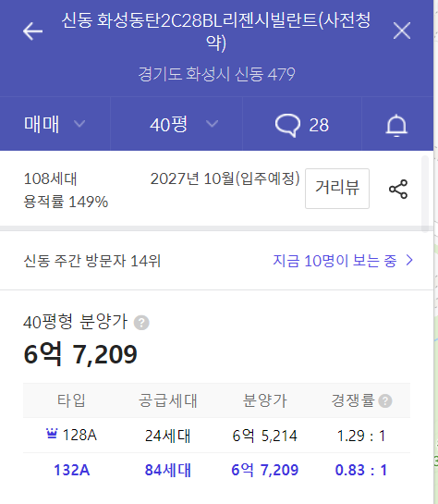Close the apartment detail panel
This screenshot has height=504, width=438.
click(x=402, y=31)
